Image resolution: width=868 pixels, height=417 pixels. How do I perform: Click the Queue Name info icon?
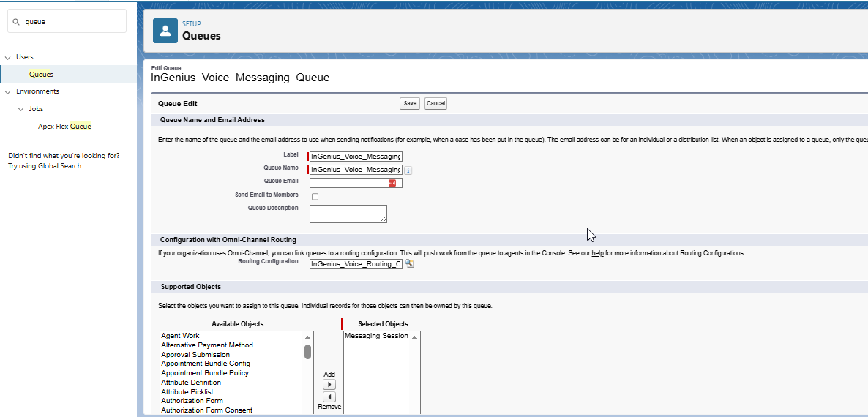tap(408, 170)
